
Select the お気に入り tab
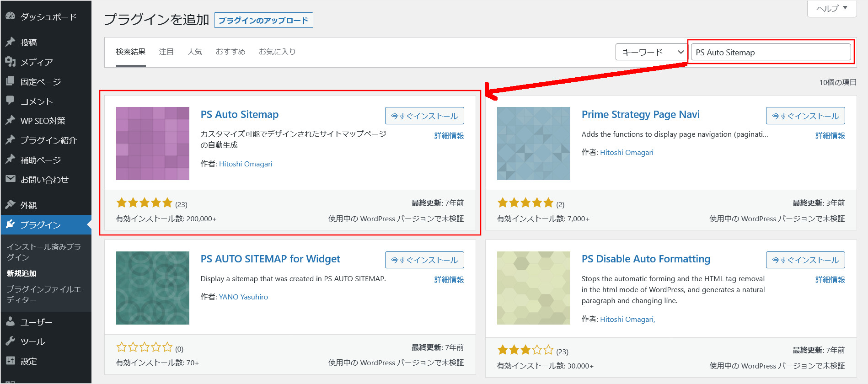(x=277, y=52)
